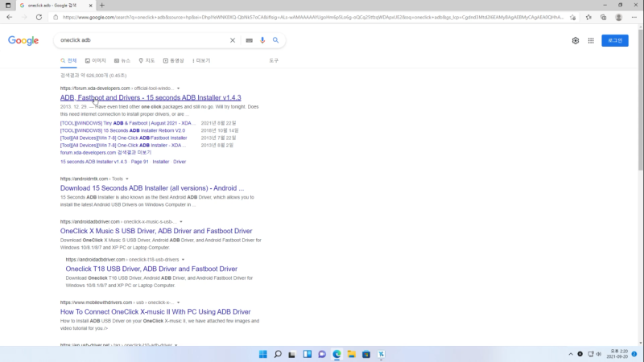Open Driver sitelink under first result
This screenshot has height=362, width=644.
tap(180, 162)
